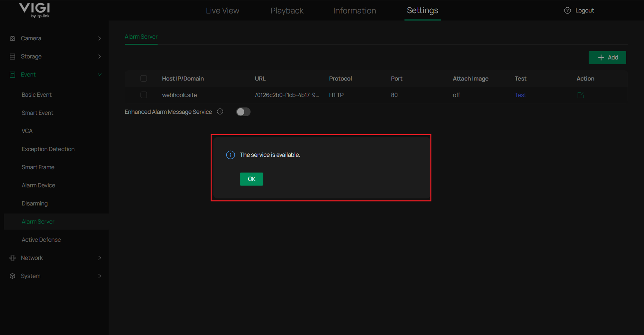644x335 pixels.
Task: Click info icon beside Enhanced Alarm Message Service
Action: [220, 111]
